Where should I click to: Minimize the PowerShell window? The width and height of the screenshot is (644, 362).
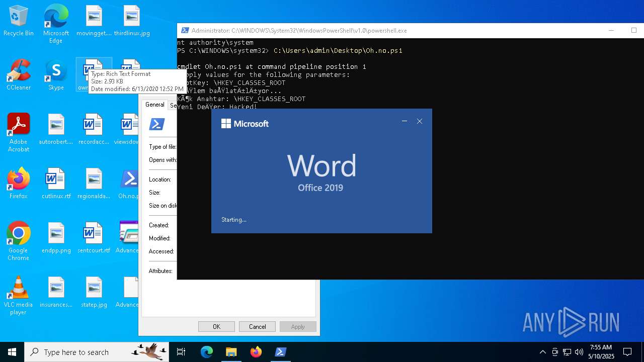pyautogui.click(x=611, y=30)
